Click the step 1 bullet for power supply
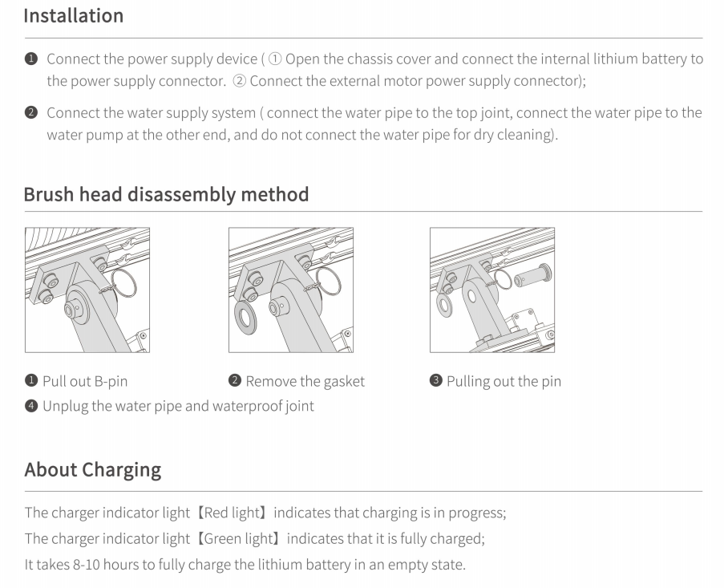 (31, 59)
